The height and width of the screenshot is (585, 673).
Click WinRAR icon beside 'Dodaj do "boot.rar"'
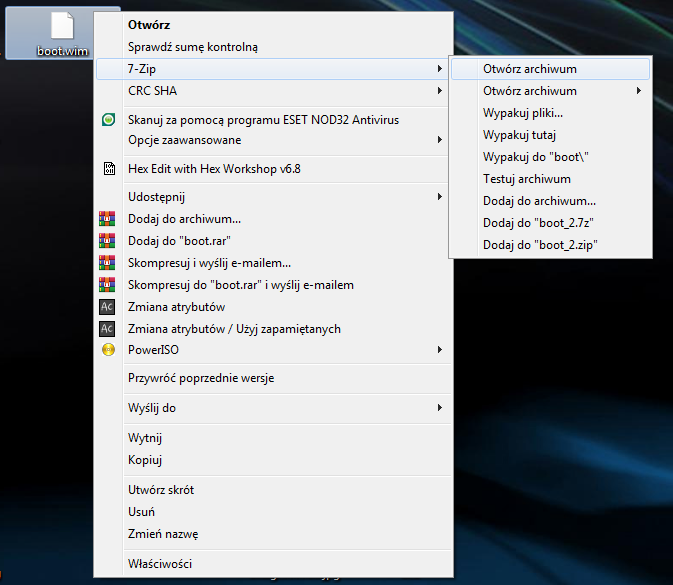click(107, 240)
